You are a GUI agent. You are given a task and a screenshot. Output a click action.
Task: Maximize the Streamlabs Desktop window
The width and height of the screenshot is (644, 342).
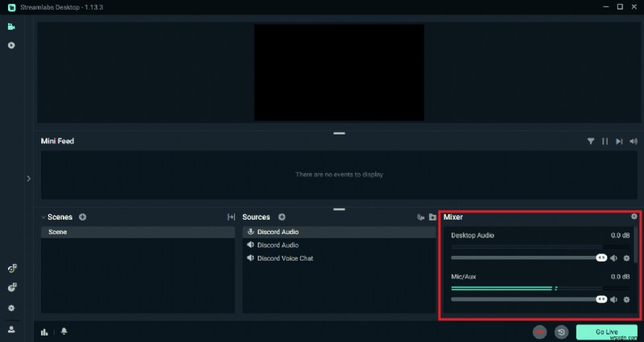coord(620,7)
